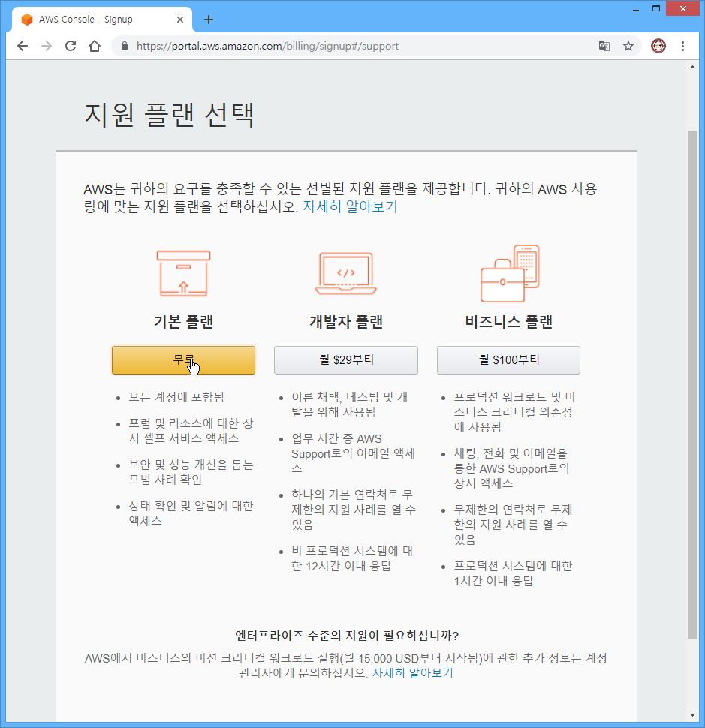Click the page vertical scrollbar thumb
This screenshot has width=705, height=728.
point(692,384)
